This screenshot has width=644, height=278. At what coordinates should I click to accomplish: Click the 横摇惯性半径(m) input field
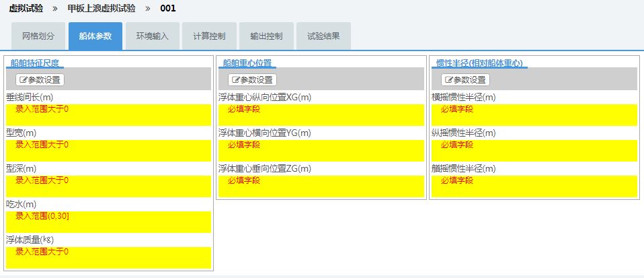click(x=534, y=115)
